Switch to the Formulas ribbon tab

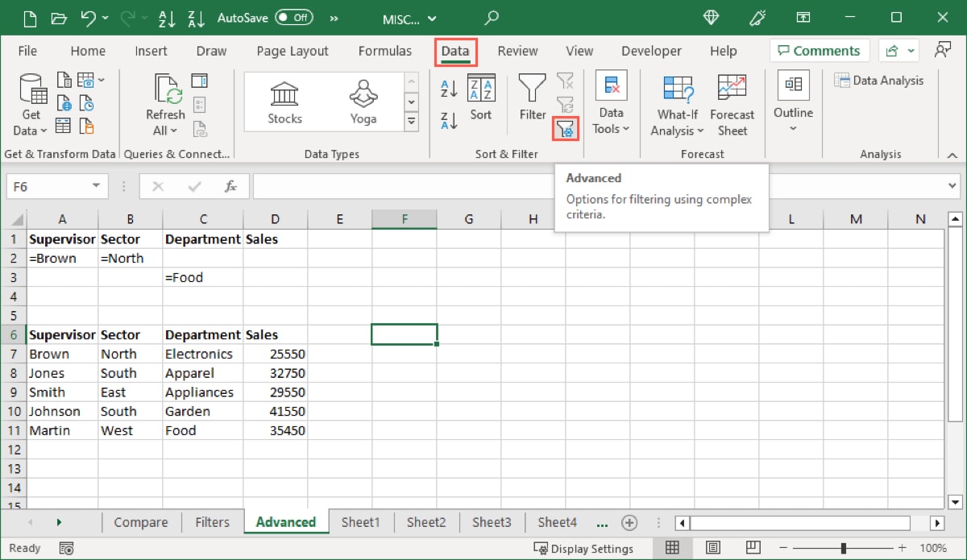(385, 50)
